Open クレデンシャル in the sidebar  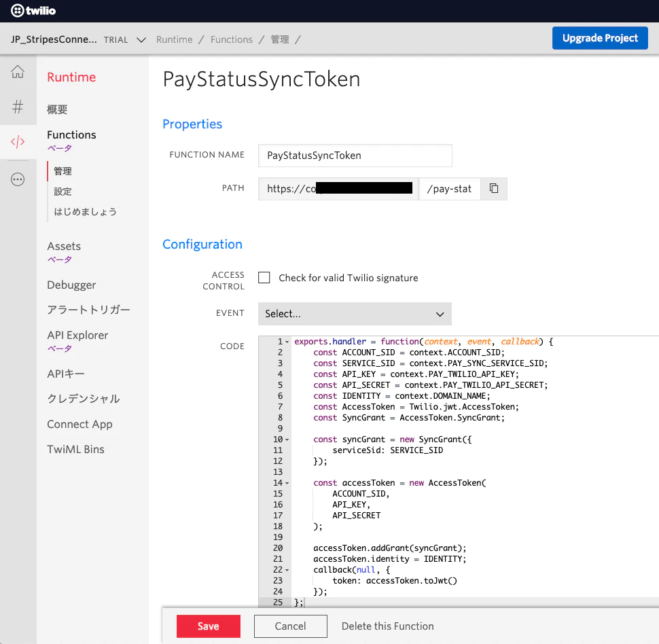[x=84, y=399]
